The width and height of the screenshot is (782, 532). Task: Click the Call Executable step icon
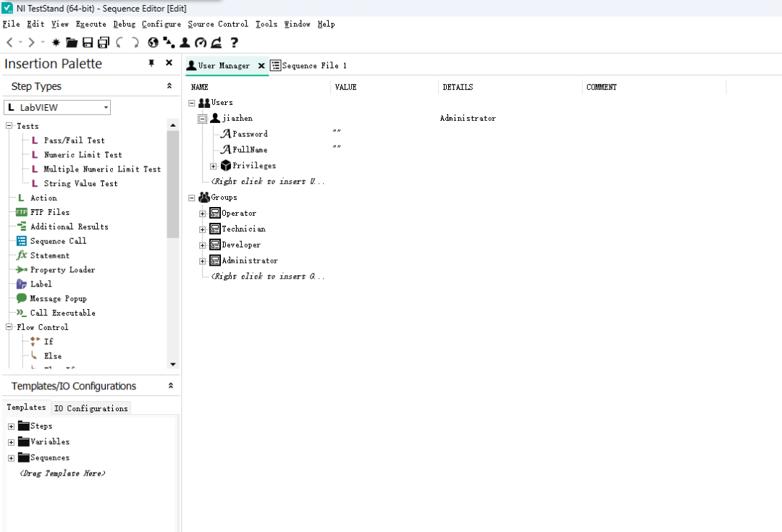[x=22, y=313]
